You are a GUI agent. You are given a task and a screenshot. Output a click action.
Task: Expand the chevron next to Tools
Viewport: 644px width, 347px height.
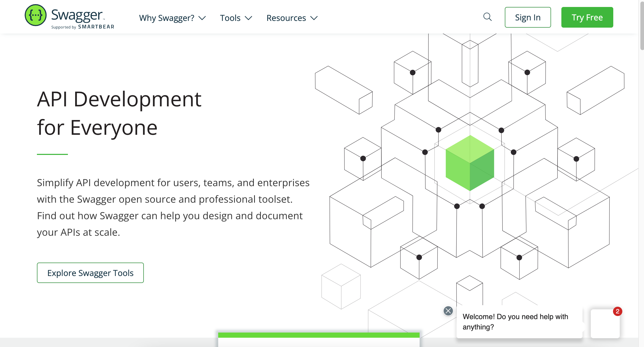[248, 18]
